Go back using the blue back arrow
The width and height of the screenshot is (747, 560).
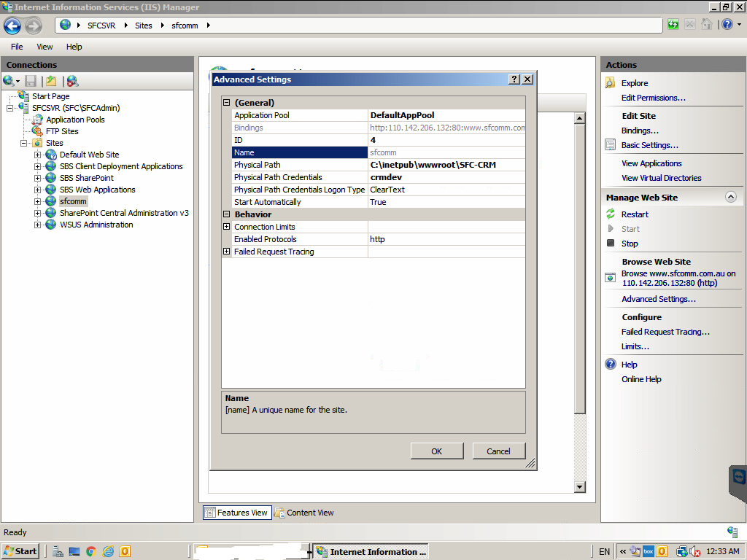tap(12, 26)
